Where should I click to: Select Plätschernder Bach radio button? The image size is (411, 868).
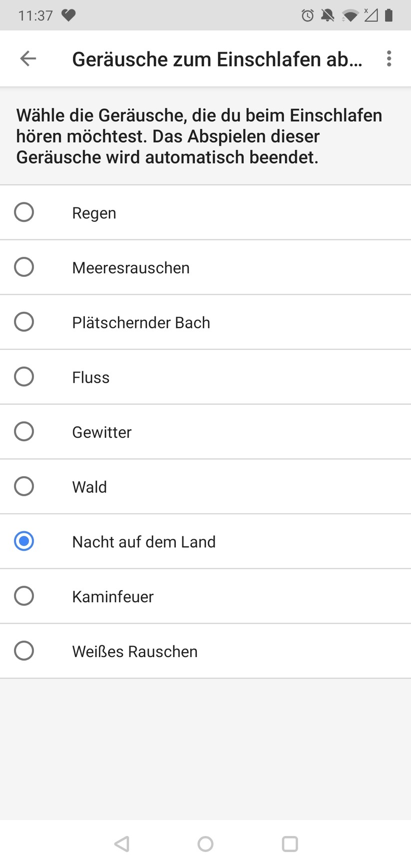tap(24, 322)
